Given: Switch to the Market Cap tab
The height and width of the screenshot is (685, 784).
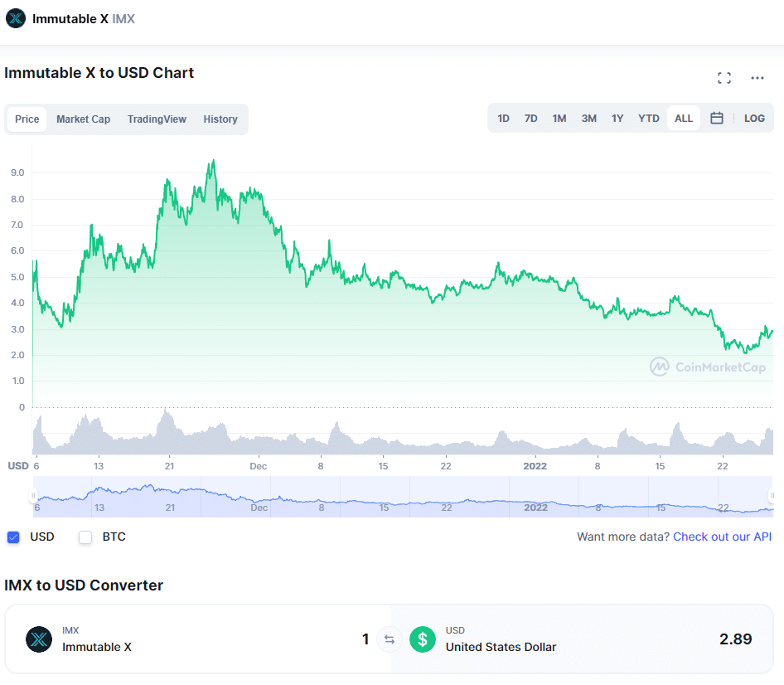Looking at the screenshot, I should pos(83,119).
